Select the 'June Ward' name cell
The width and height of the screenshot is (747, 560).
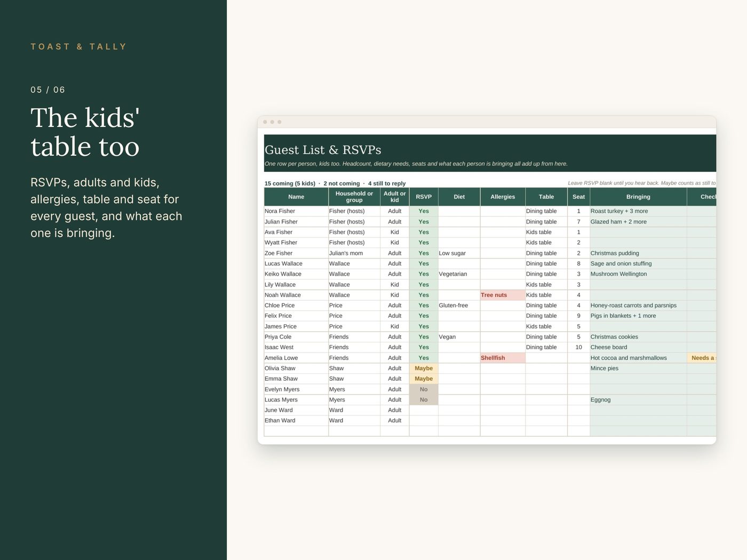(x=296, y=410)
